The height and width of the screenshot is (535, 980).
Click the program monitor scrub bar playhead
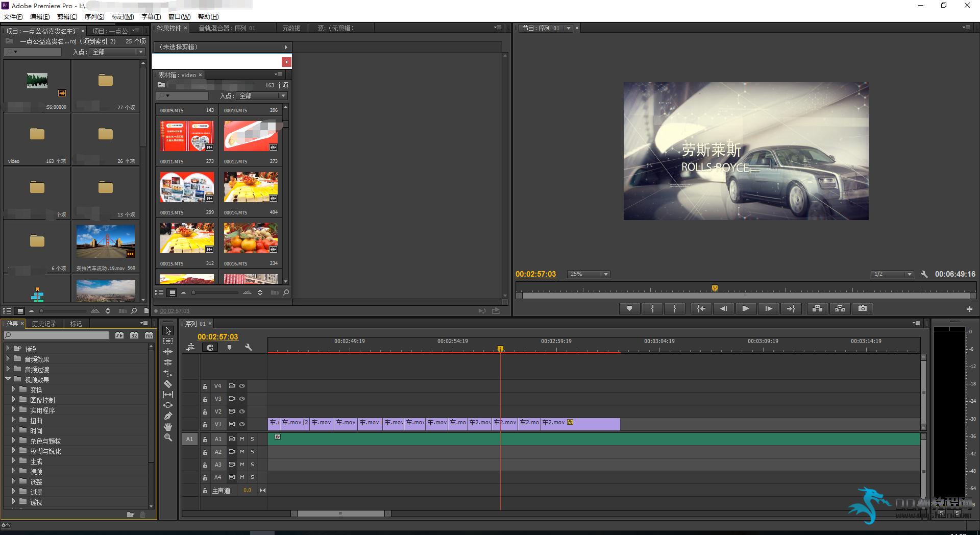click(715, 288)
